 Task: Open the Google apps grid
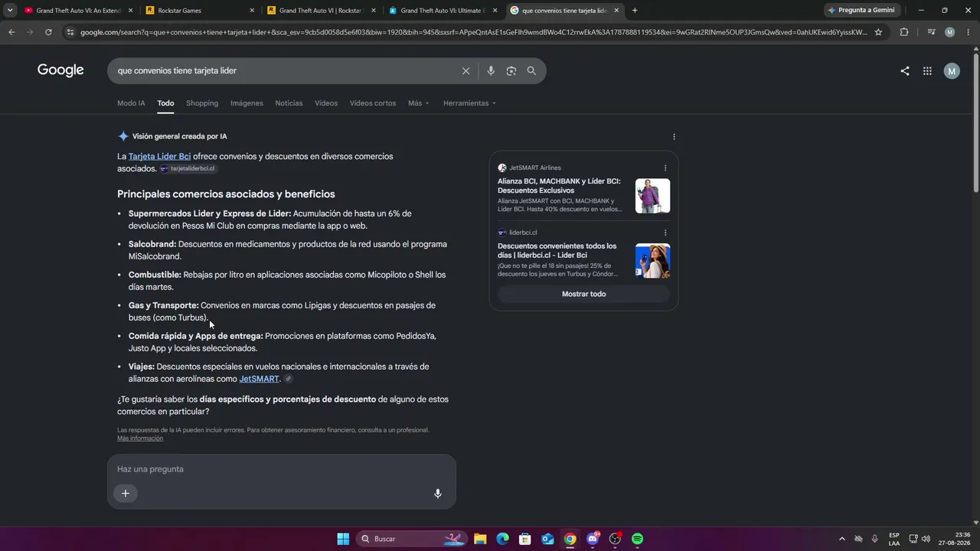click(x=927, y=71)
